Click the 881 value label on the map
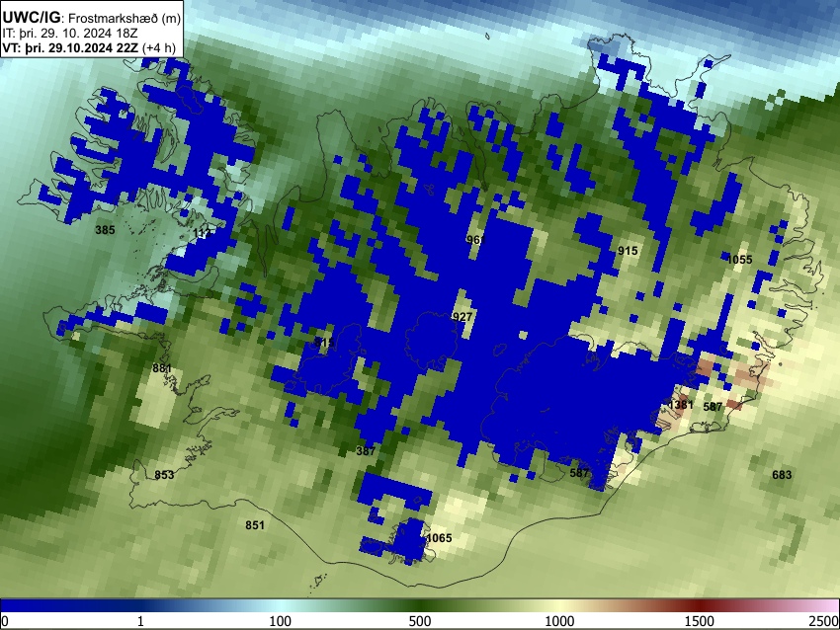This screenshot has width=840, height=630. pyautogui.click(x=162, y=368)
